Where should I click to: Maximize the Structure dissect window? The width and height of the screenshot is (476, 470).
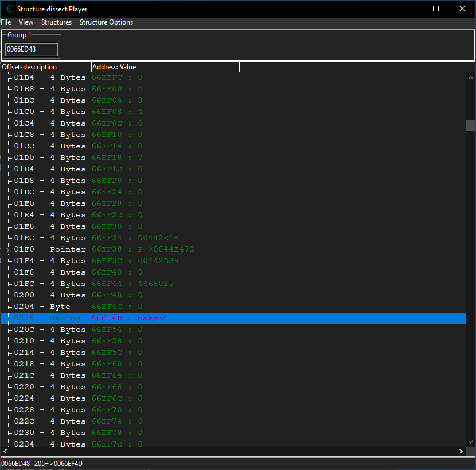point(436,9)
